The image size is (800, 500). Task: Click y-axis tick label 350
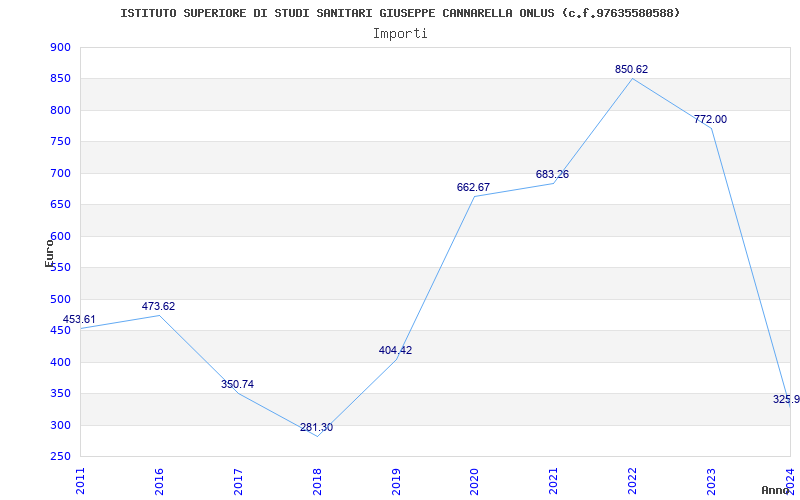[60, 393]
